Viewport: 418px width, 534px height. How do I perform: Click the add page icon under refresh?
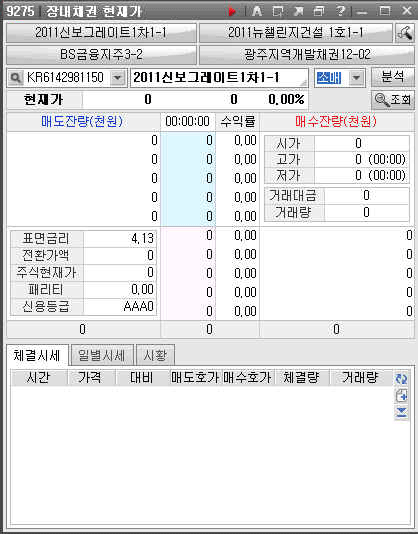point(402,395)
